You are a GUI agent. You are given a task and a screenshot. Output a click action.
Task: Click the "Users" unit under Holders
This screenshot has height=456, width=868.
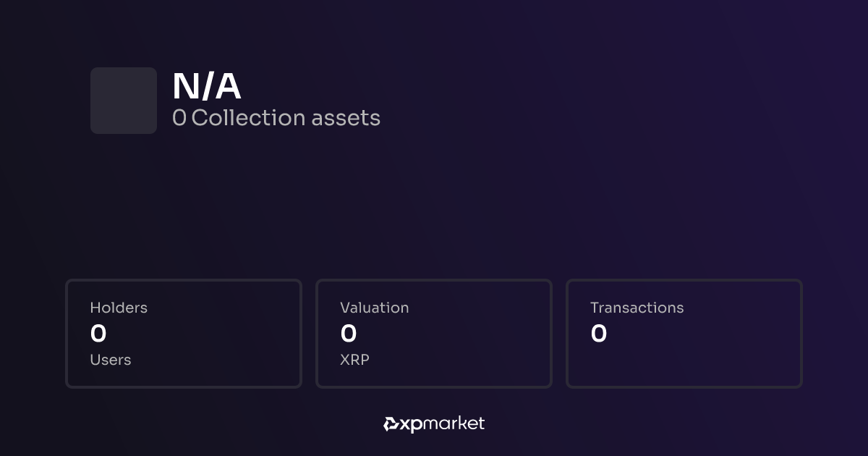111,360
